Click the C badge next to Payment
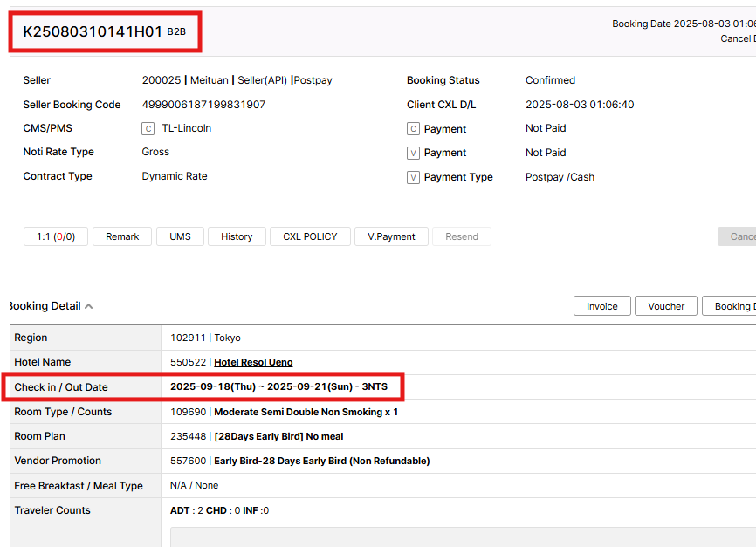 [x=414, y=129]
